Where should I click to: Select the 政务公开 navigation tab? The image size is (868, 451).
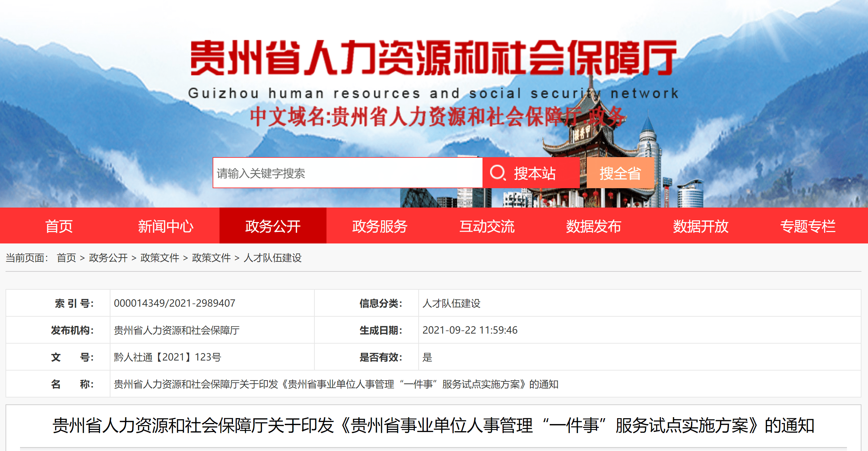tap(273, 226)
